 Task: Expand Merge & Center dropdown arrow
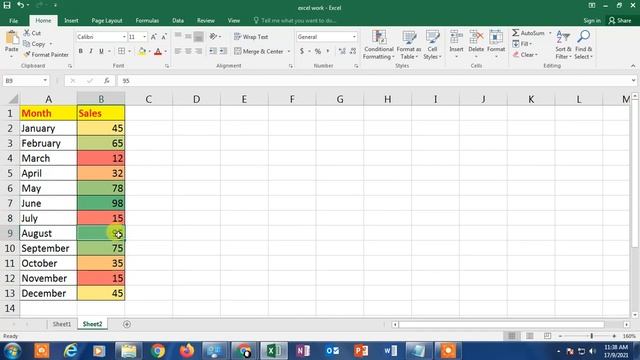(x=289, y=51)
